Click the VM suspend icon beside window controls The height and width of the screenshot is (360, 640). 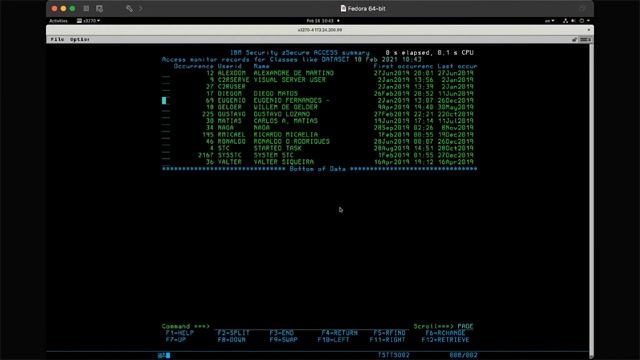pyautogui.click(x=86, y=9)
